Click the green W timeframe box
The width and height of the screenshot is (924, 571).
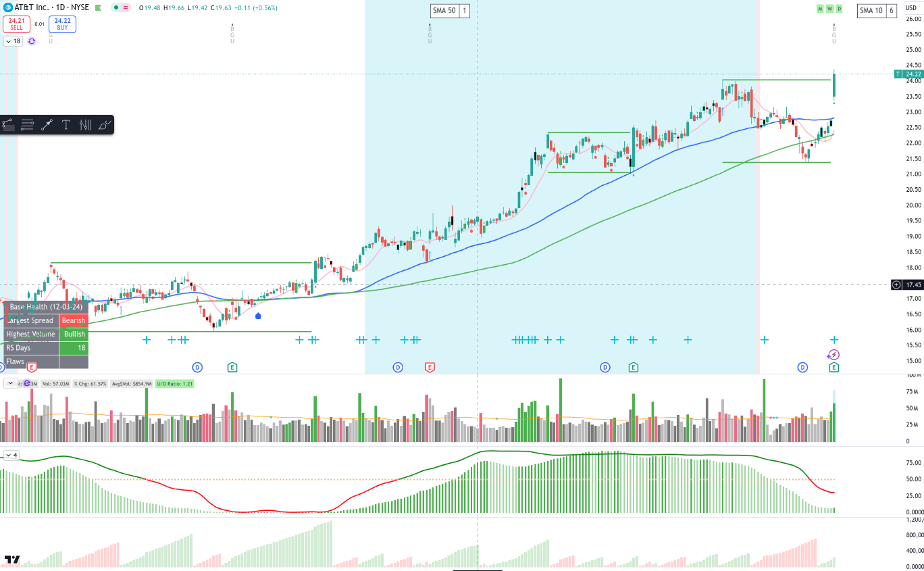click(x=829, y=9)
